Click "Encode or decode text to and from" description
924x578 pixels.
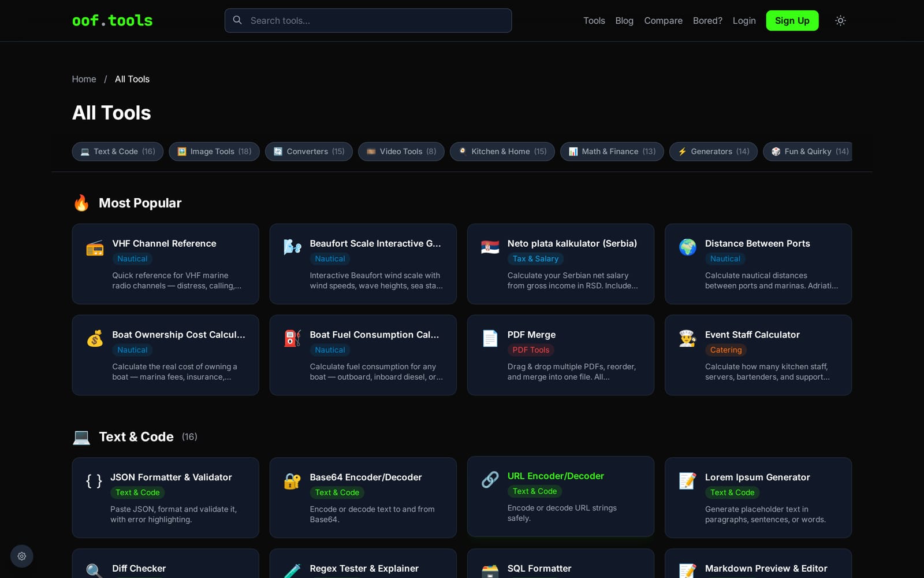tap(372, 509)
